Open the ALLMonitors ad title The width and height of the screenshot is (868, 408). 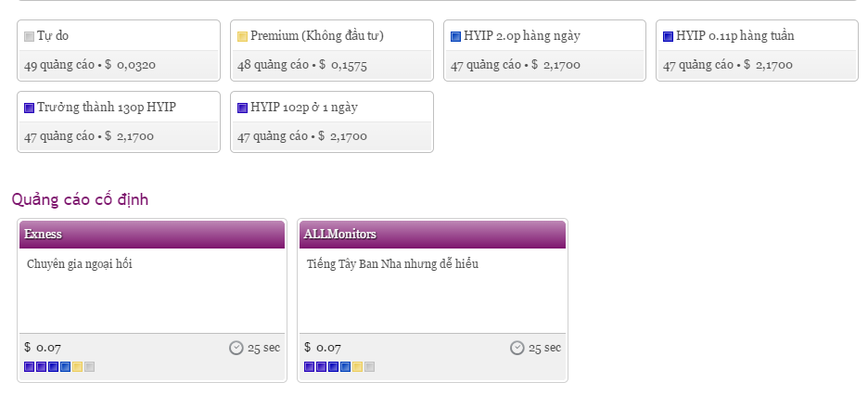tap(339, 234)
